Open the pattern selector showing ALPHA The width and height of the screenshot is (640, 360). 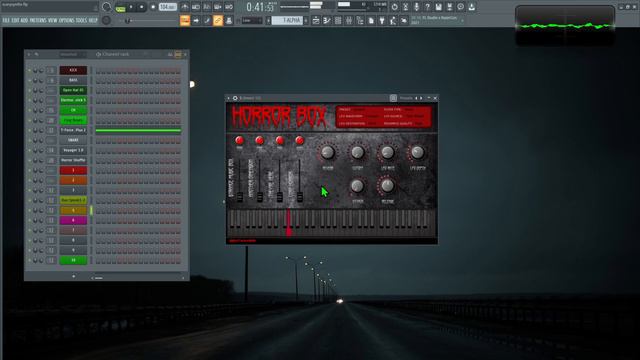coord(287,20)
